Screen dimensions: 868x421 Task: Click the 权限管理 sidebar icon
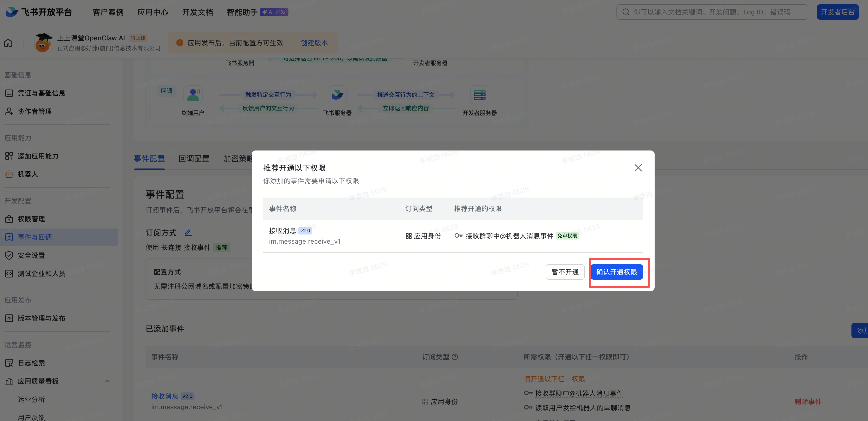tap(9, 219)
